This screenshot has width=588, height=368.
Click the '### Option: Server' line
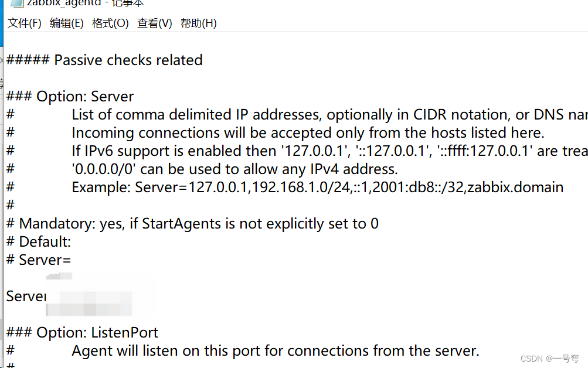click(x=70, y=97)
